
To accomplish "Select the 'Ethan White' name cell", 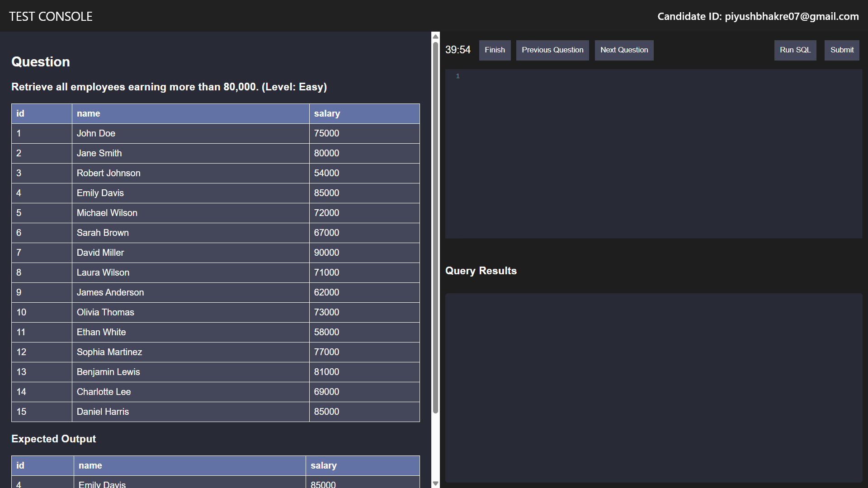I will (191, 333).
